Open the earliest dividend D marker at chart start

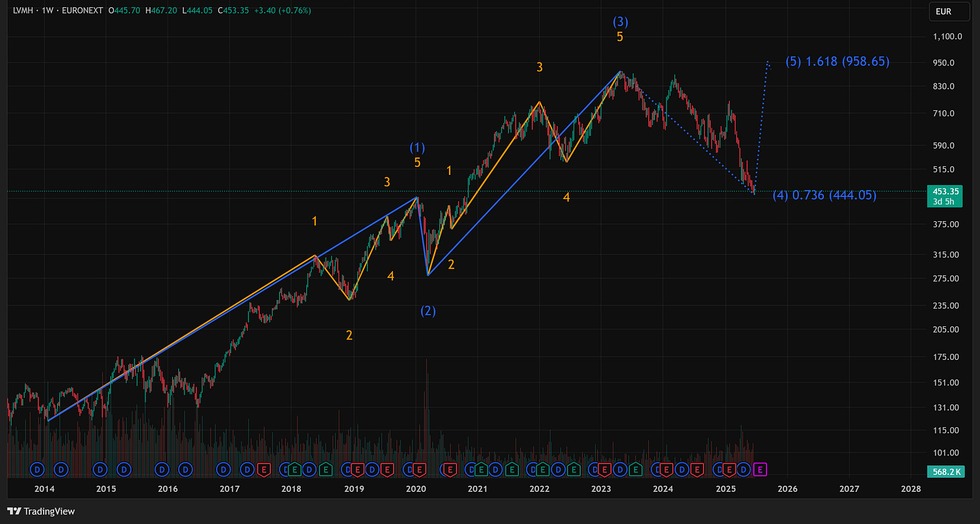coord(38,469)
